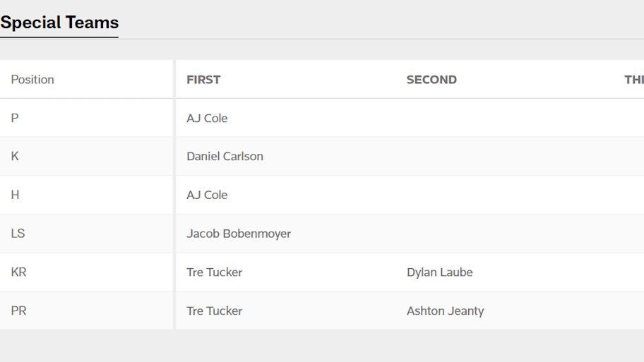This screenshot has height=362, width=644.
Task: Select the Special Teams section tab
Action: click(x=59, y=23)
